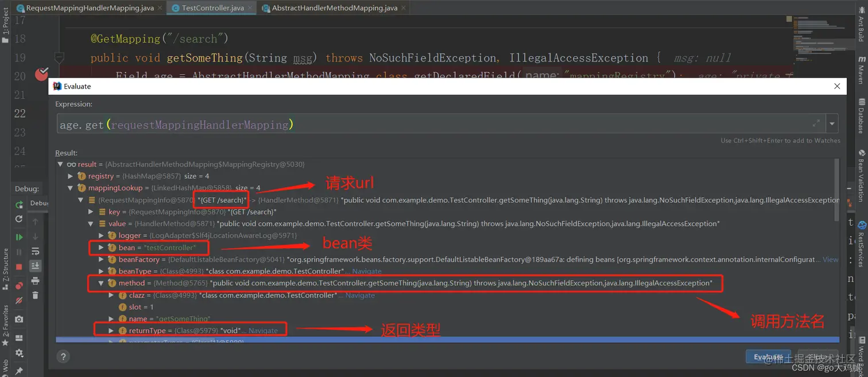Expand the beanType node
Image resolution: width=868 pixels, height=377 pixels.
coord(101,271)
